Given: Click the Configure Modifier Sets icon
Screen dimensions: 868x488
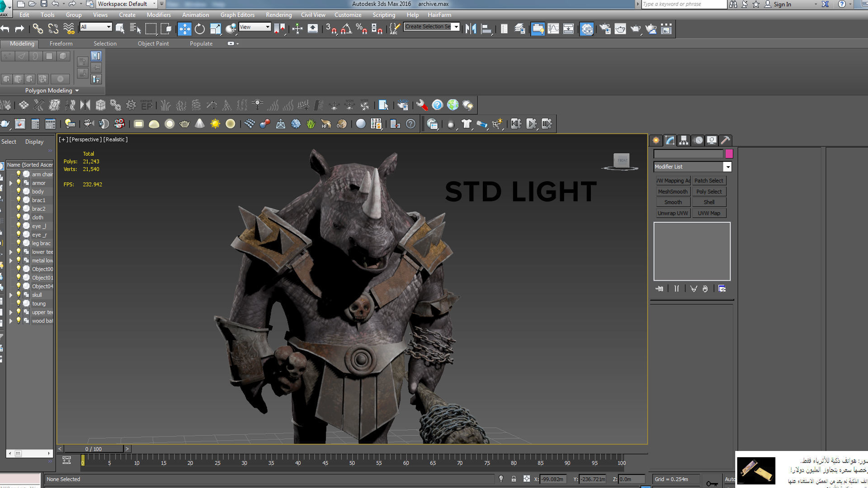Looking at the screenshot, I should click(x=722, y=288).
